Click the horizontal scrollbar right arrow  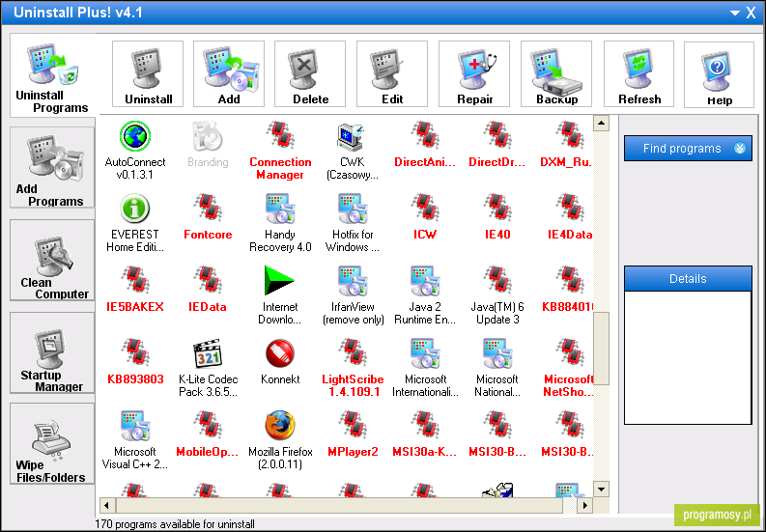pos(585,505)
